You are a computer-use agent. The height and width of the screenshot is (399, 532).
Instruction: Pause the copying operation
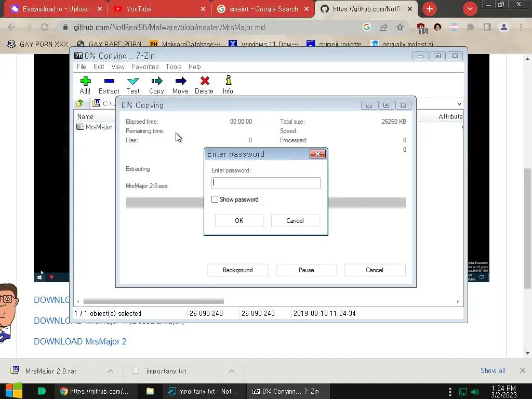coord(306,270)
